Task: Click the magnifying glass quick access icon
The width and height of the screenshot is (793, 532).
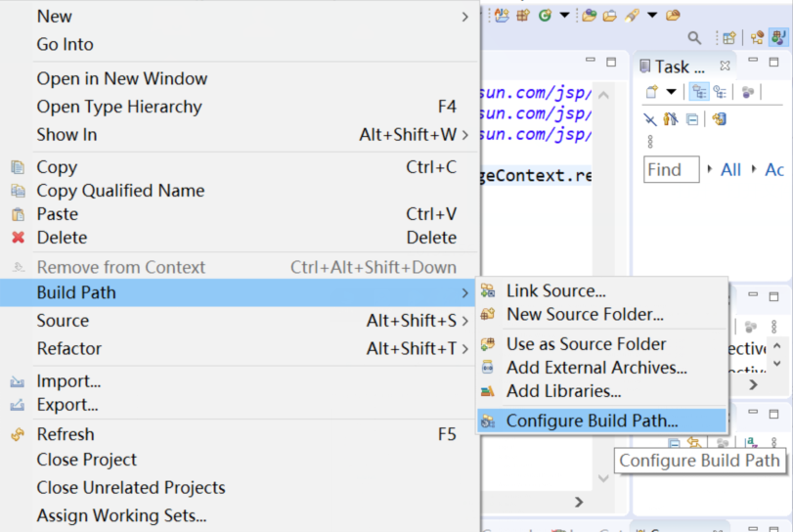Action: pyautogui.click(x=694, y=37)
